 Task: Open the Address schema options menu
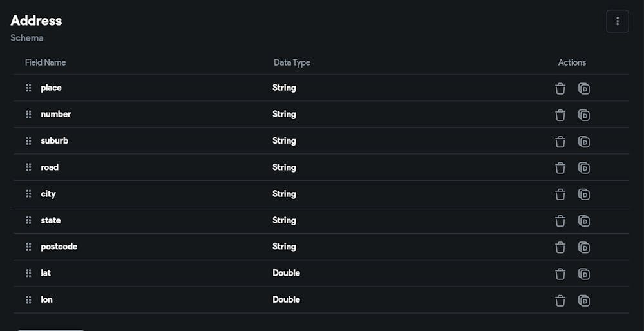pyautogui.click(x=617, y=21)
